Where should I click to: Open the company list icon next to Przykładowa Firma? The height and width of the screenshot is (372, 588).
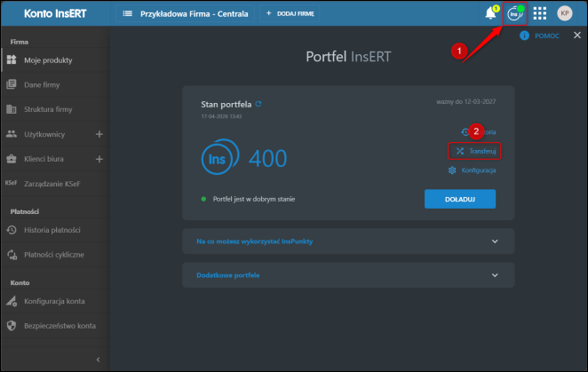point(128,13)
